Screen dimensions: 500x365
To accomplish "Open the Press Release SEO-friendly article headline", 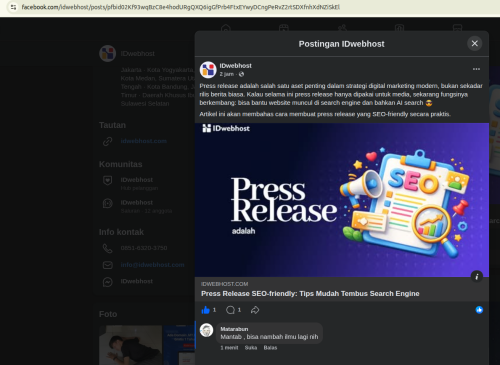I will [310, 294].
